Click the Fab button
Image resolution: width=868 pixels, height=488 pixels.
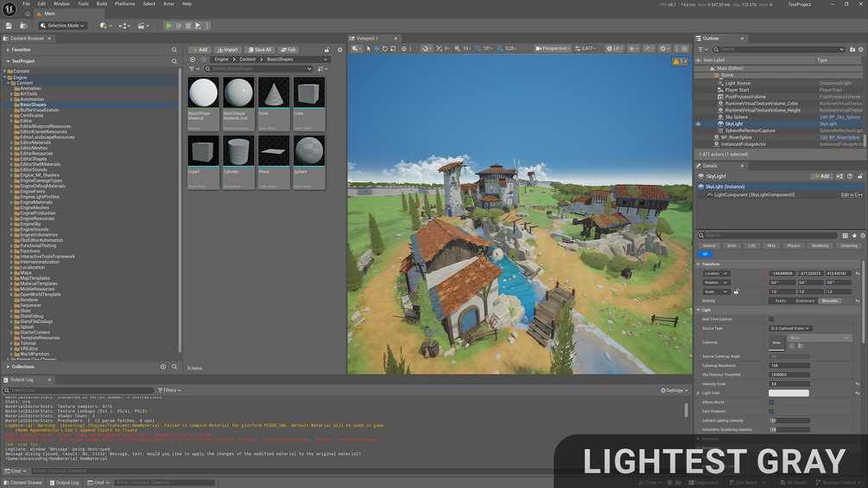click(288, 50)
